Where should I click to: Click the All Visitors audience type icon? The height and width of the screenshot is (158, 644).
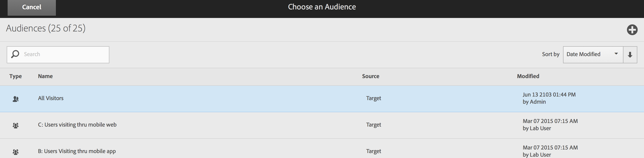pos(15,99)
